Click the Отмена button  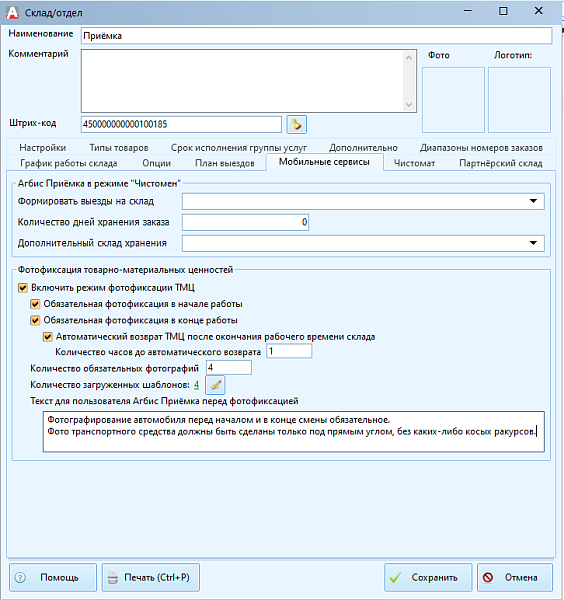[x=515, y=577]
